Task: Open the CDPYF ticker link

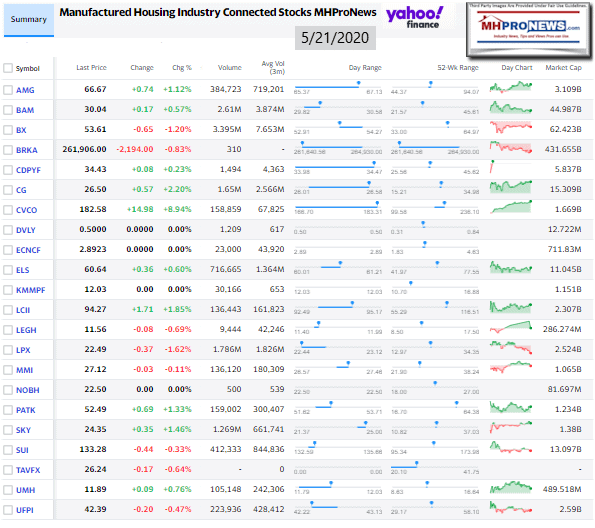Action: click(28, 170)
